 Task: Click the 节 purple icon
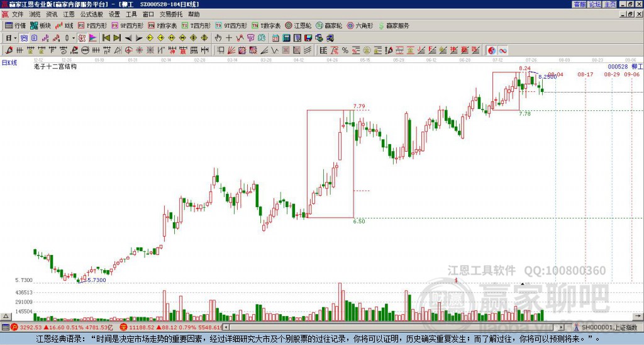[x=250, y=38]
